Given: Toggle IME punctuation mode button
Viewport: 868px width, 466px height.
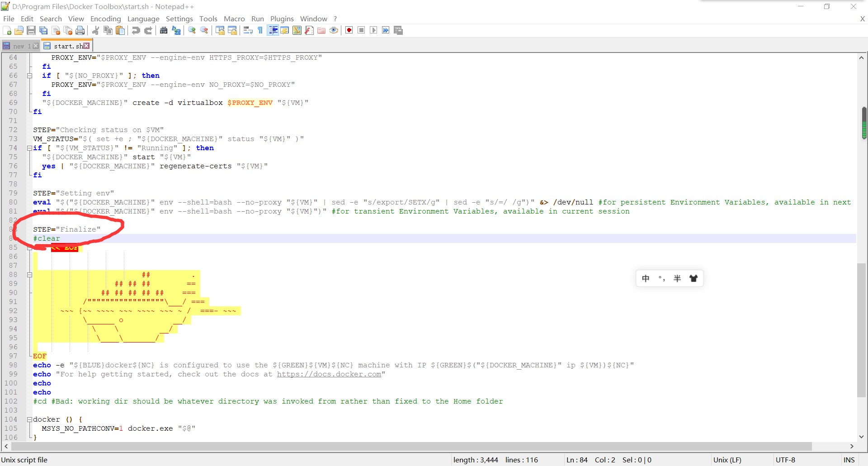Looking at the screenshot, I should point(661,278).
